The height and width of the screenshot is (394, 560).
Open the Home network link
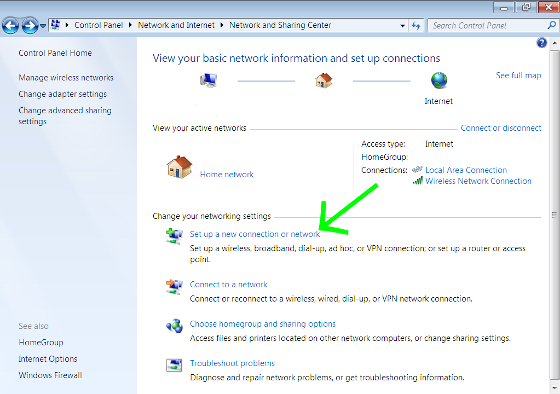[x=226, y=174]
